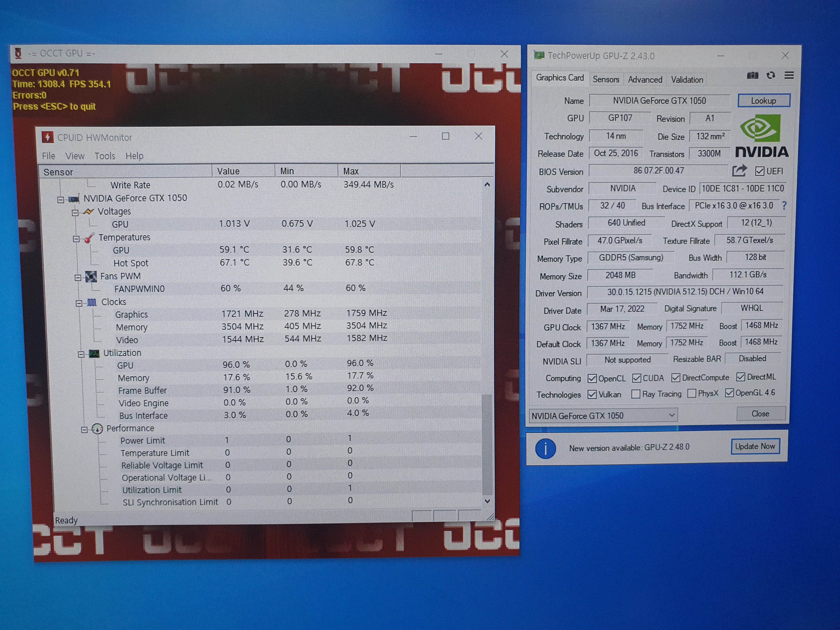Click the Clocks category icon
Viewport: 840px width, 630px height.
(x=92, y=302)
